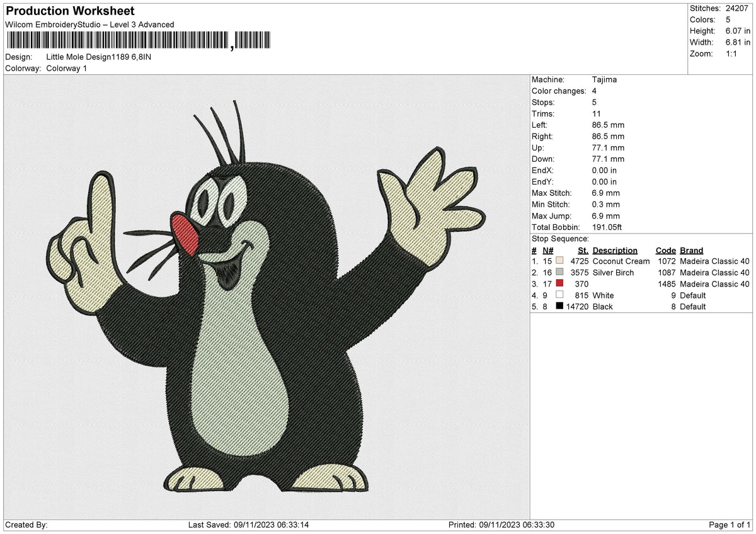Image resolution: width=756 pixels, height=534 pixels.
Task: Click the Left value "86.5 mm"
Action: click(608, 125)
